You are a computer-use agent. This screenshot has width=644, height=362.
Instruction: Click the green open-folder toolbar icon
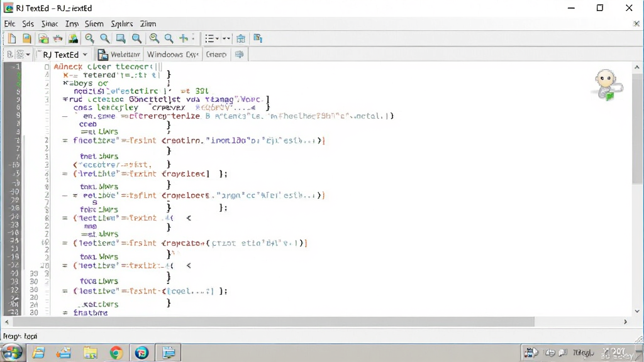tap(43, 38)
